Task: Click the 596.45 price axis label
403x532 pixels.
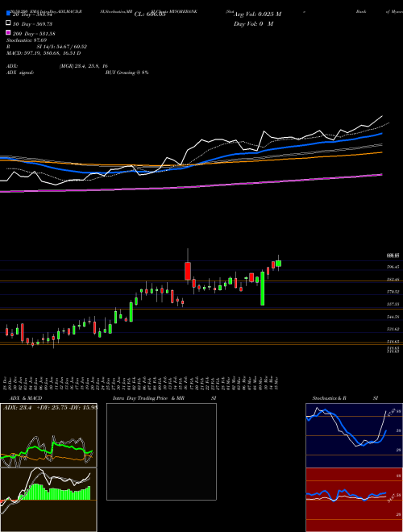Action: tap(393, 267)
